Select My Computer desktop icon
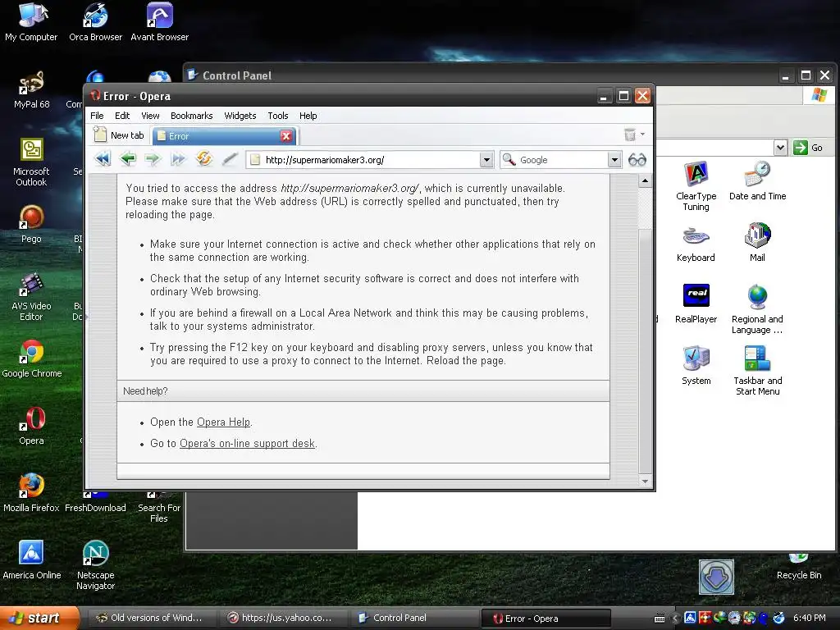Image resolution: width=840 pixels, height=630 pixels. (31, 22)
